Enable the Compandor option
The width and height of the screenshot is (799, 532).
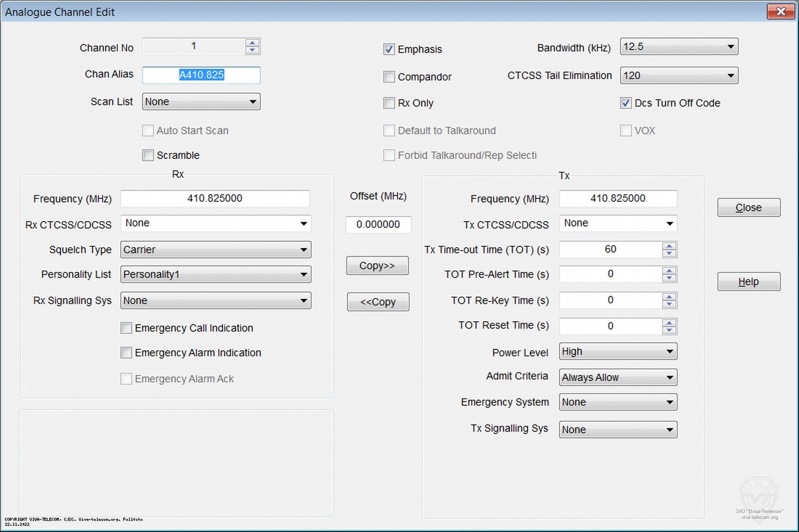389,77
